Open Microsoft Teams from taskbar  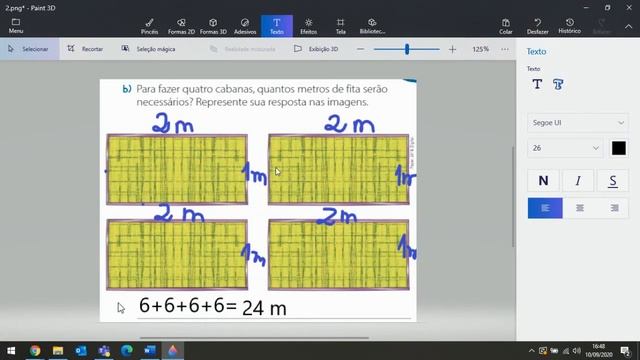104,351
